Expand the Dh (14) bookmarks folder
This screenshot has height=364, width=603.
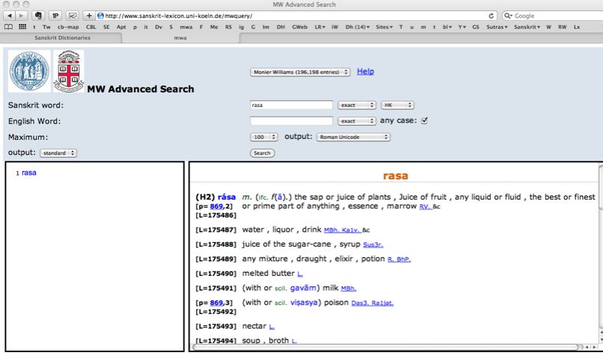coord(358,27)
